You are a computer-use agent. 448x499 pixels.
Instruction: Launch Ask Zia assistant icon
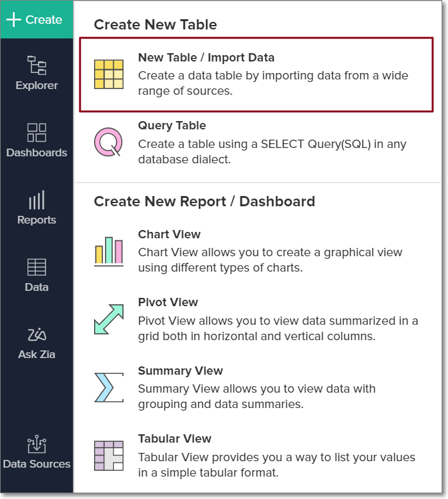pyautogui.click(x=36, y=334)
